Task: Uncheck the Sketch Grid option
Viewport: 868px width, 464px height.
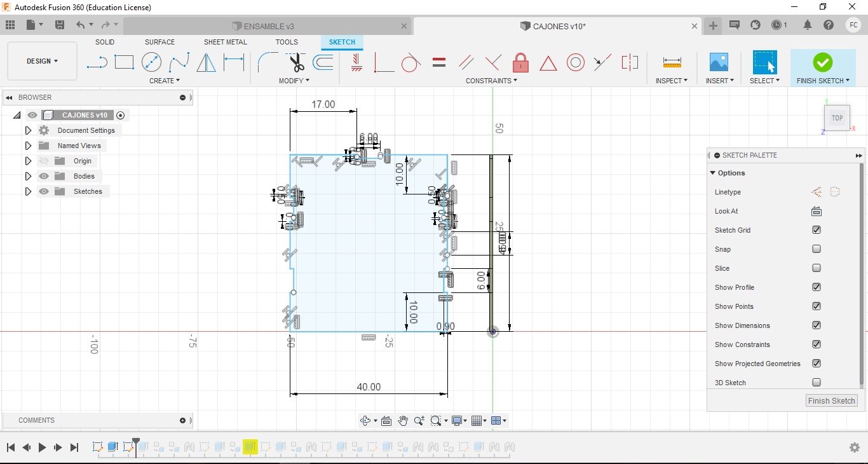Action: tap(817, 230)
